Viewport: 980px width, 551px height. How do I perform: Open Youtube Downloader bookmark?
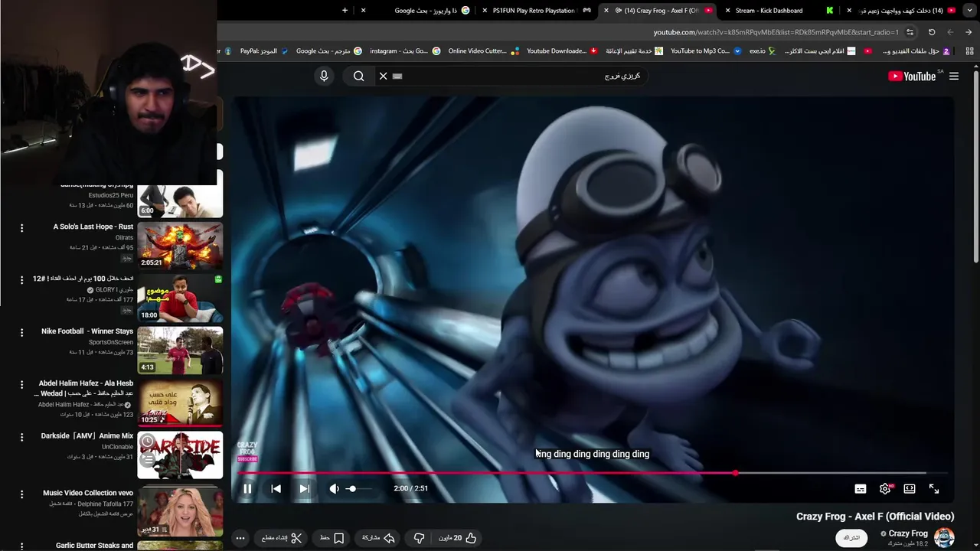[x=562, y=51]
